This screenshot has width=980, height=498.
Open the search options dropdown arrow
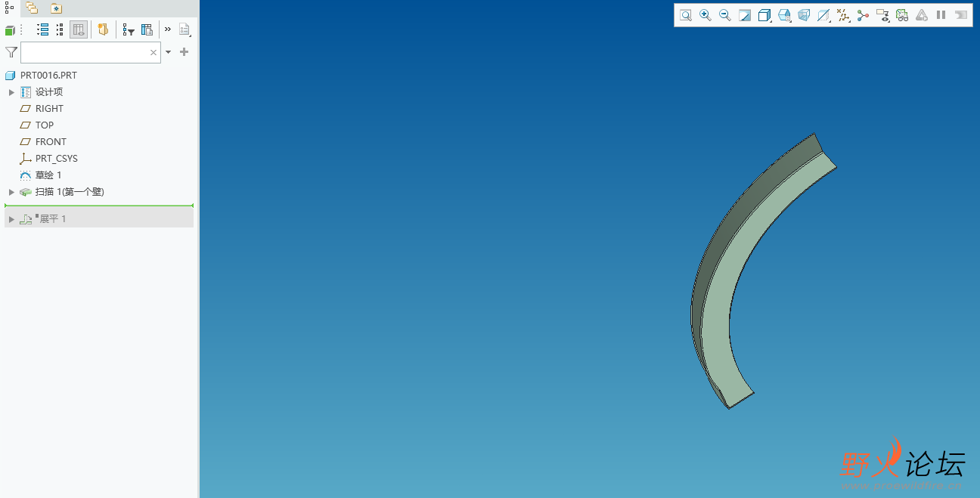pyautogui.click(x=169, y=52)
